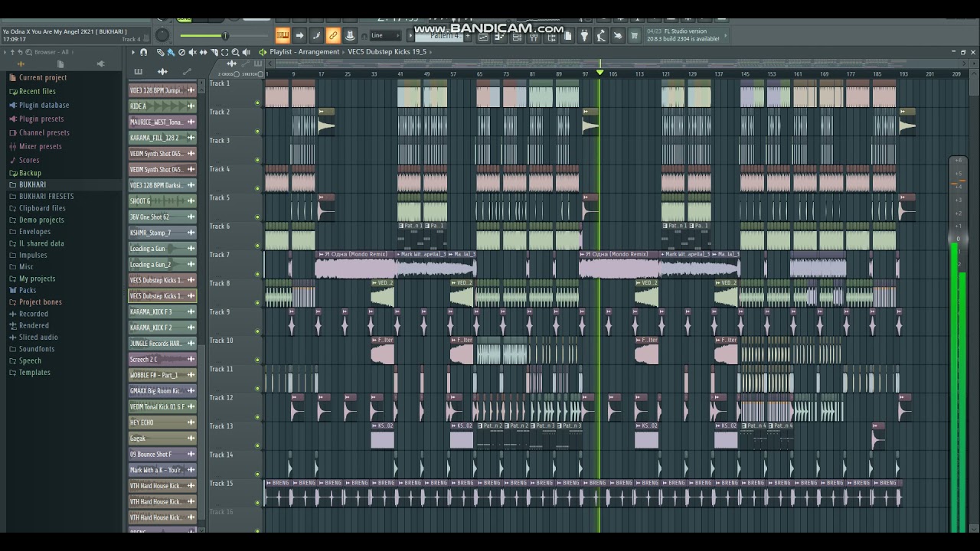
Task: Expand the Mixer presets folder
Action: 41,146
